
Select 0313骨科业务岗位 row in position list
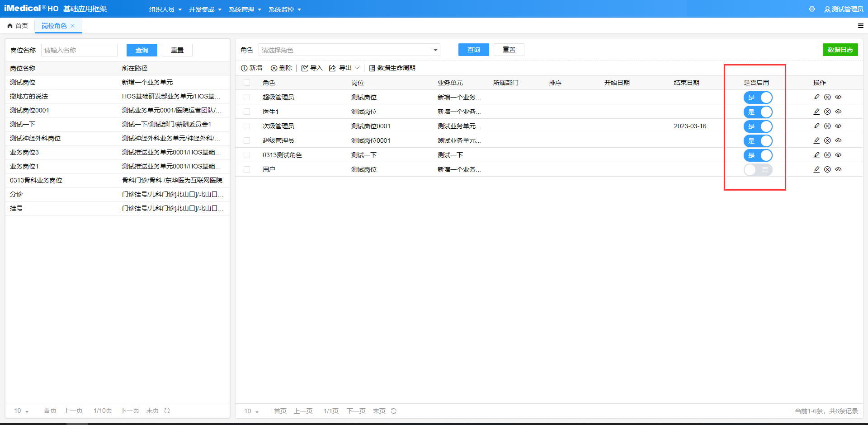point(118,180)
